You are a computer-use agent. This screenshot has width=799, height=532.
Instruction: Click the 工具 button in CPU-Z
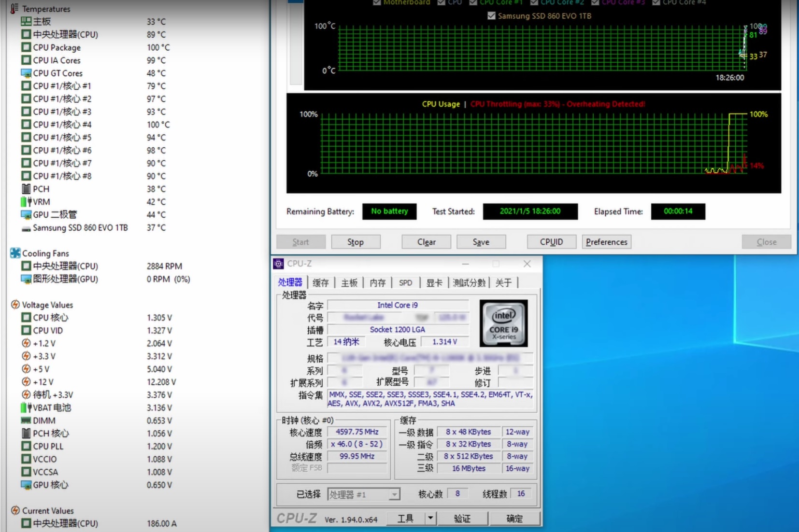click(406, 518)
